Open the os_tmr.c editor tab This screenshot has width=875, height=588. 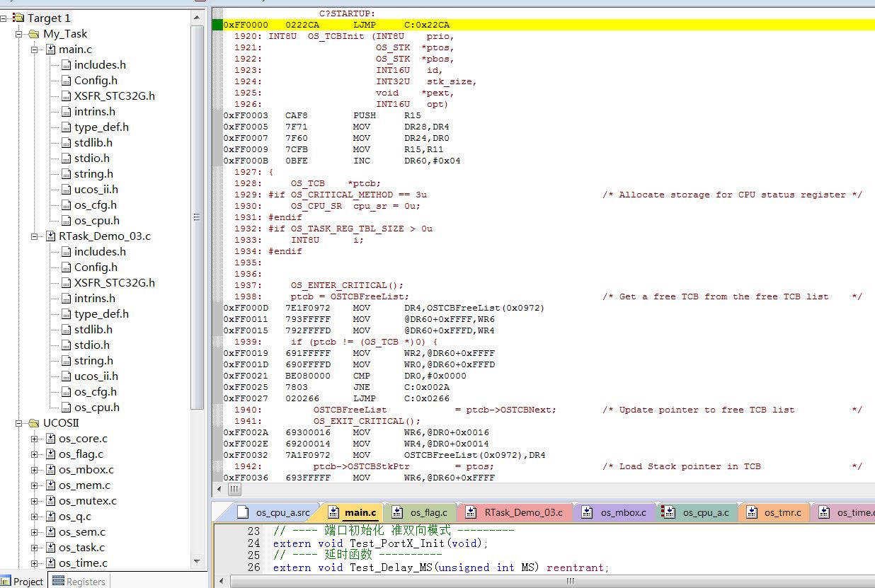pos(774,512)
